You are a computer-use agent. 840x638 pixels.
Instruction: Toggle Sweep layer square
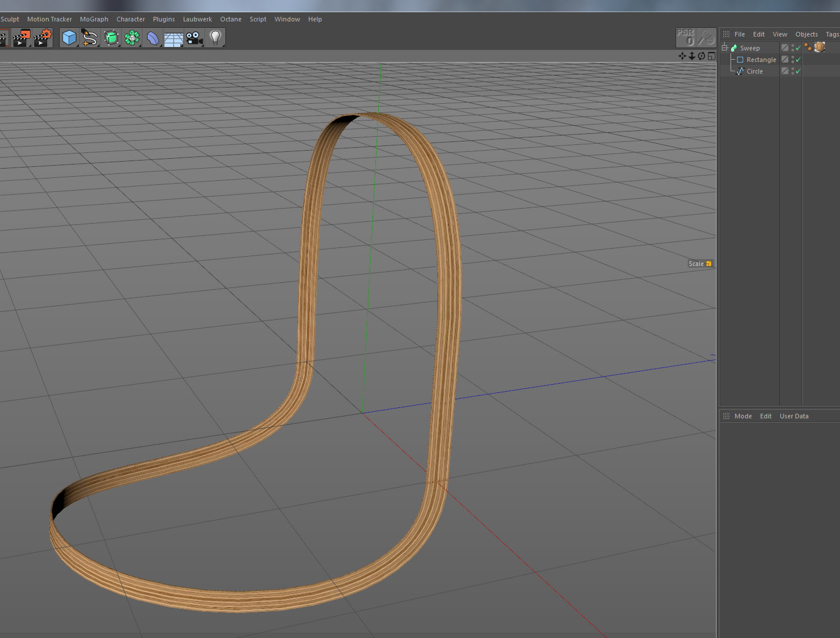tap(785, 48)
